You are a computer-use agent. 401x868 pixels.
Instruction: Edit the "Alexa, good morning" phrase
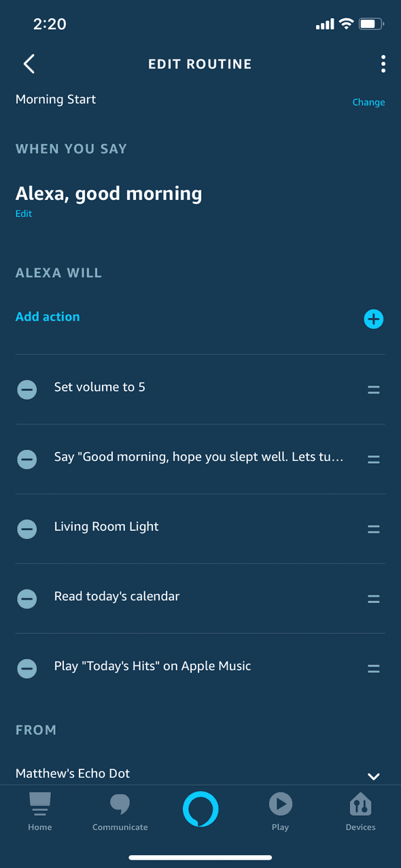point(24,213)
